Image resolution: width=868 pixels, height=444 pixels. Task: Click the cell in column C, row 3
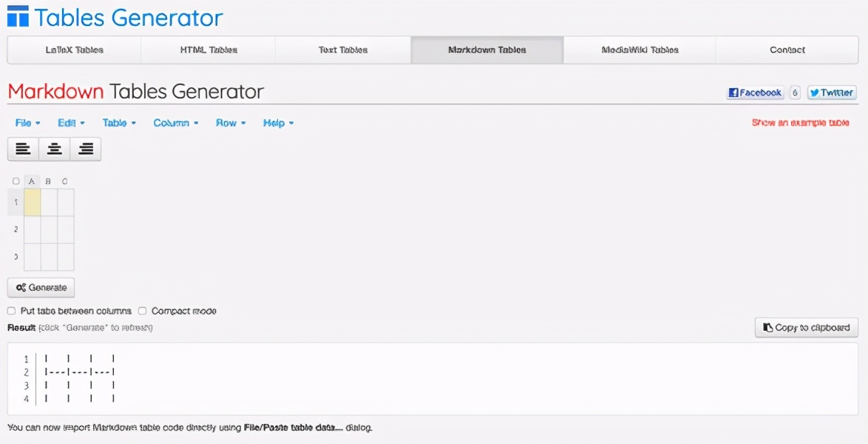click(x=65, y=257)
